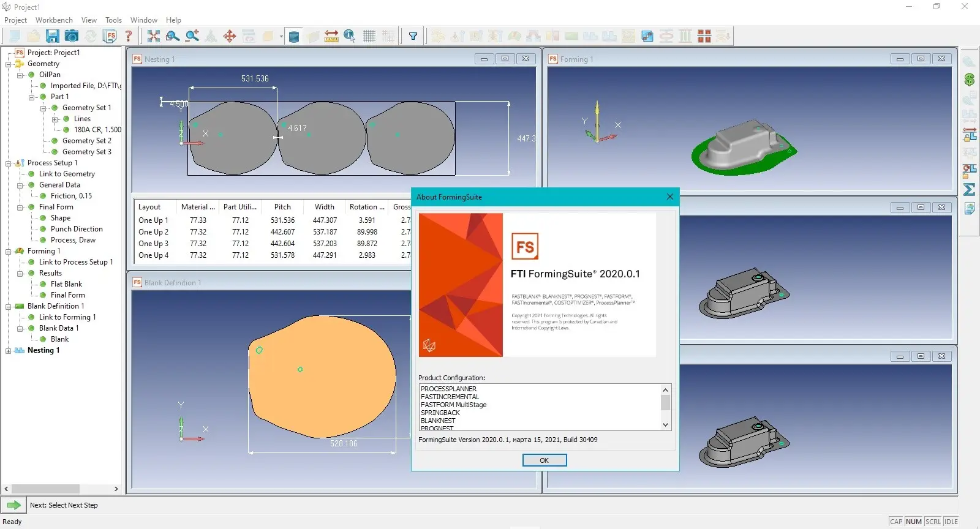Open the Project menu

tap(16, 20)
